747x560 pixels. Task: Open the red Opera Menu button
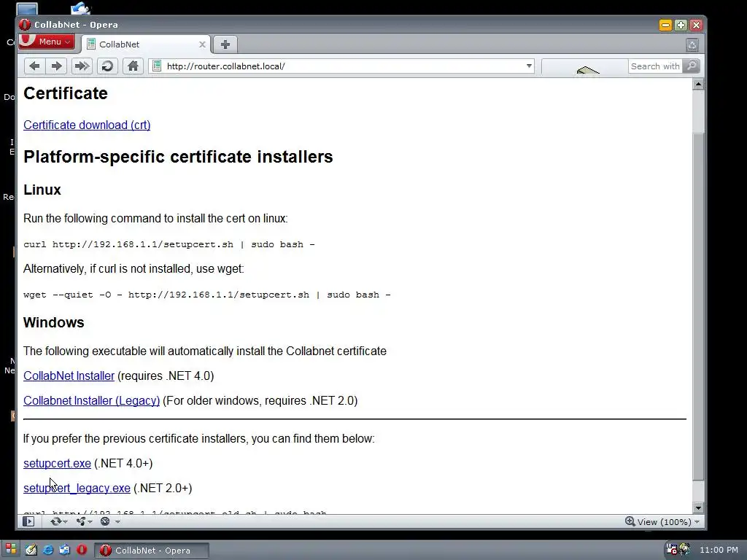click(x=46, y=42)
